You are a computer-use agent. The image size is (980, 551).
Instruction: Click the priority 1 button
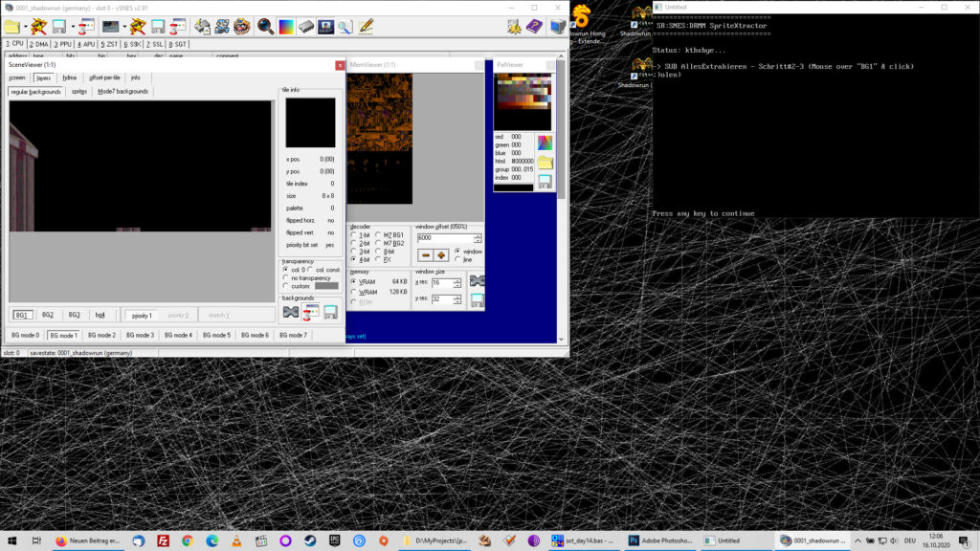point(142,316)
